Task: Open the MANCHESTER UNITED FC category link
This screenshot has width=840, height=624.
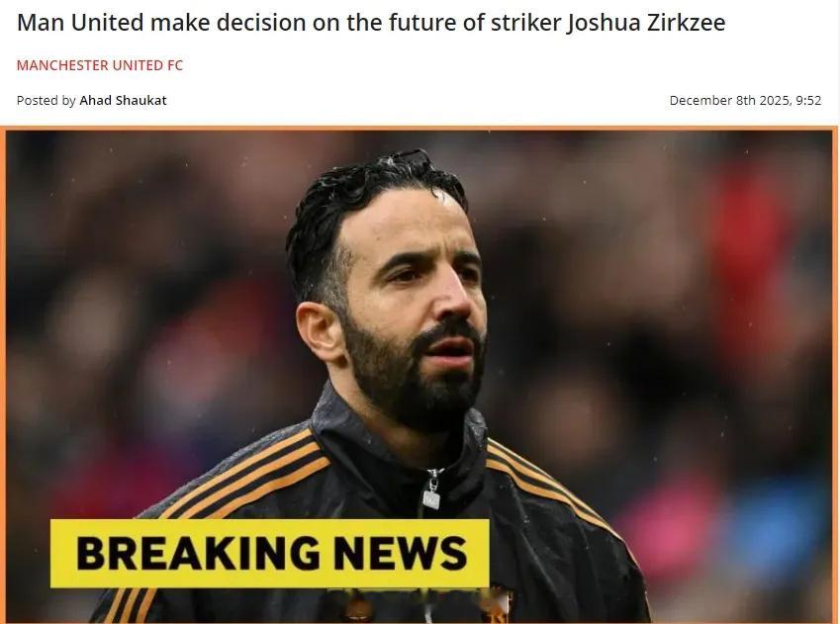Action: (100, 65)
